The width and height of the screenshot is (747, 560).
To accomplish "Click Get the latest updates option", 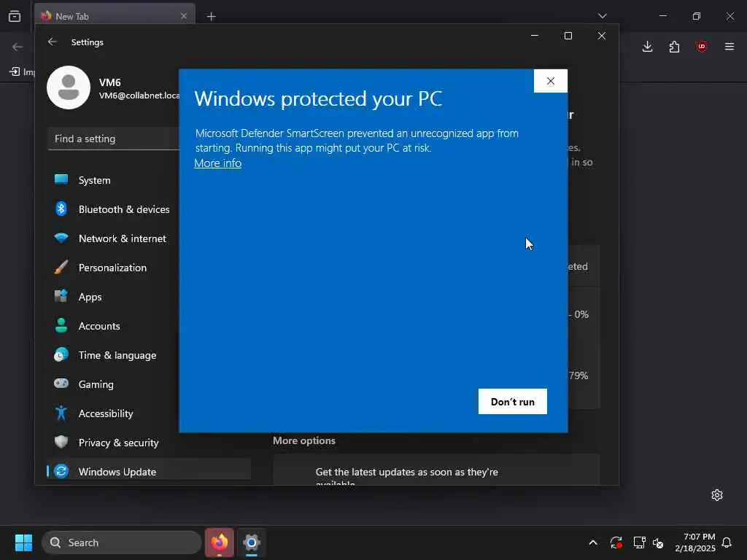I will (436, 470).
